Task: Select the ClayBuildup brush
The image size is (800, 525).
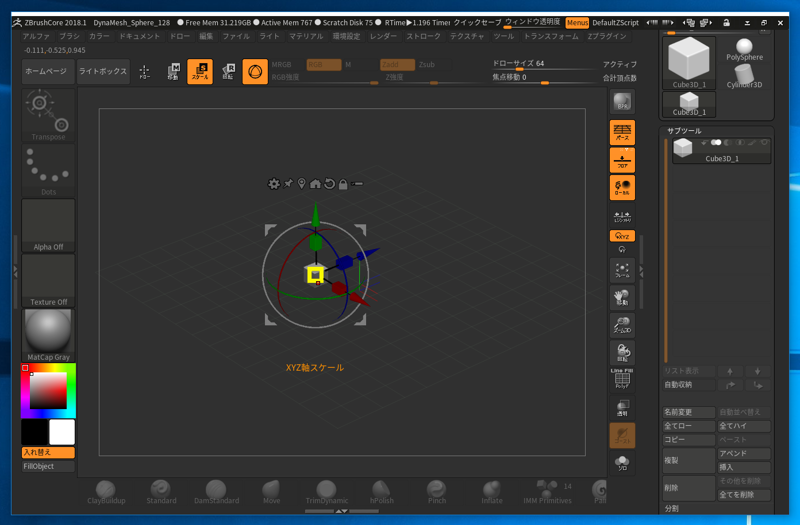Action: [107, 491]
